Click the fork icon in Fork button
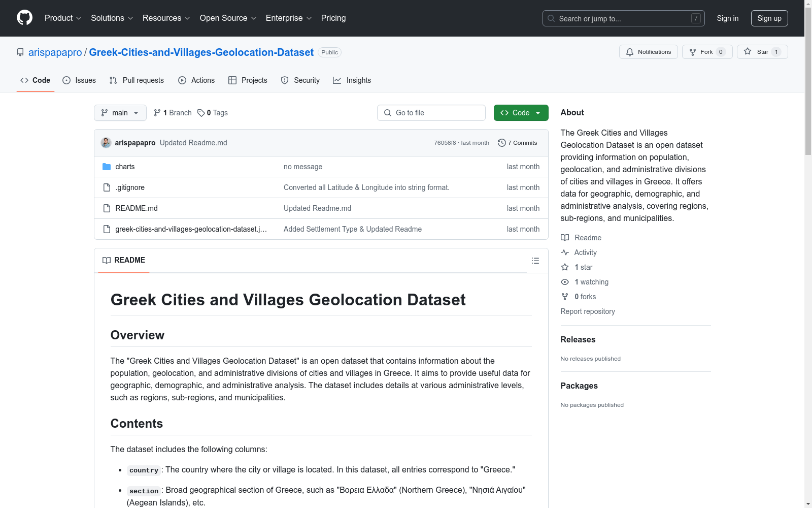Image resolution: width=812 pixels, height=508 pixels. [693, 52]
